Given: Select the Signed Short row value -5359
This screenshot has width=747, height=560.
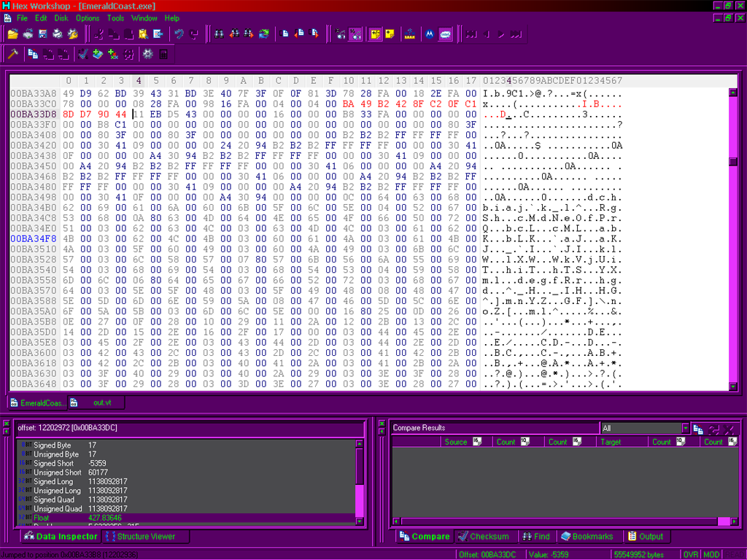Looking at the screenshot, I should [97, 463].
